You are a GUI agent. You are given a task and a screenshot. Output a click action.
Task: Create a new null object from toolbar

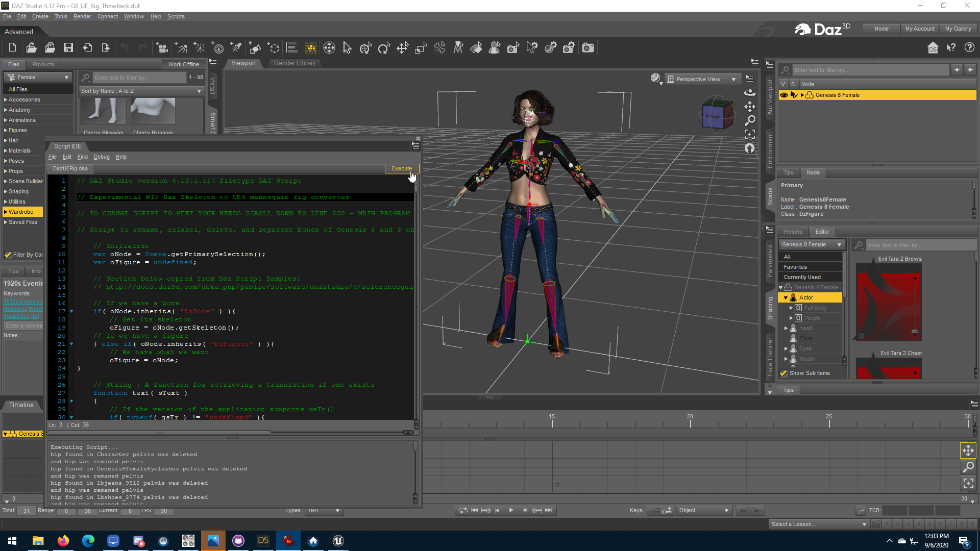(x=274, y=48)
